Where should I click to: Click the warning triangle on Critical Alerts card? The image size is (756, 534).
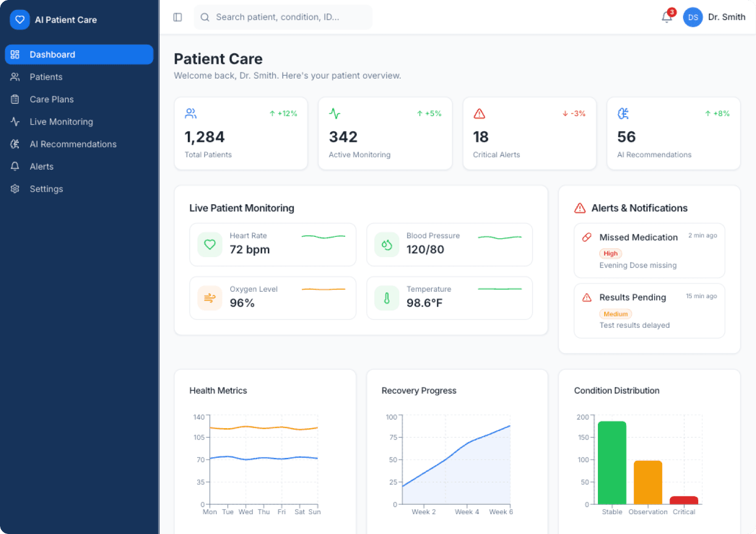coord(479,113)
